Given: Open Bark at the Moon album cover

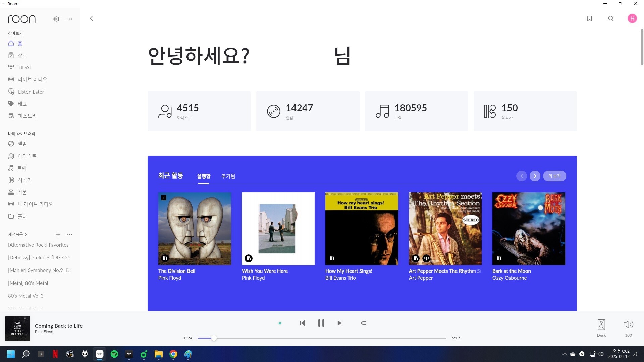Looking at the screenshot, I should [x=529, y=229].
